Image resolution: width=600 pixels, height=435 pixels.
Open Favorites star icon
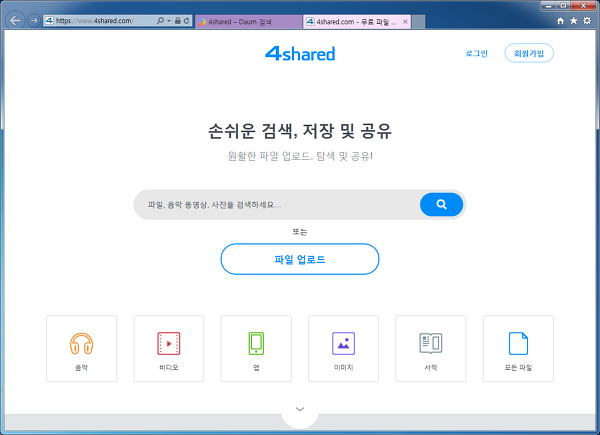(574, 21)
